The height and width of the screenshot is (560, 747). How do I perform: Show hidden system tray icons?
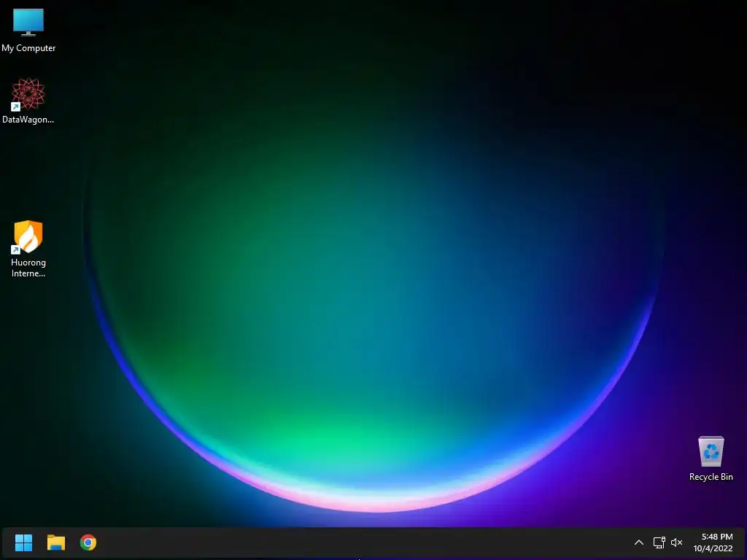tap(639, 542)
